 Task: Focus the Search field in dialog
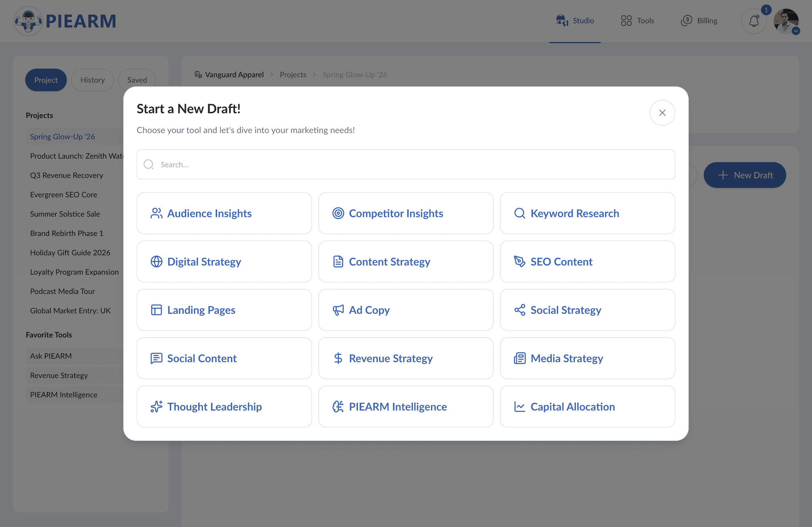(x=406, y=165)
